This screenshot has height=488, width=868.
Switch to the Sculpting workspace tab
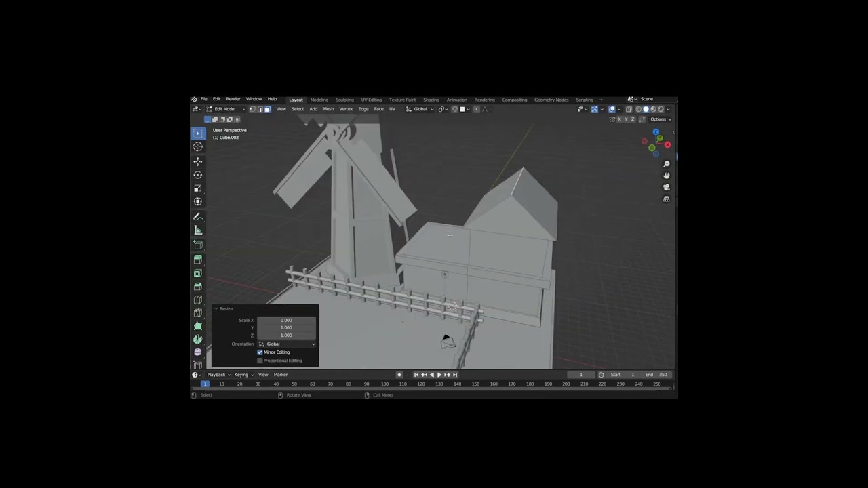click(x=344, y=100)
